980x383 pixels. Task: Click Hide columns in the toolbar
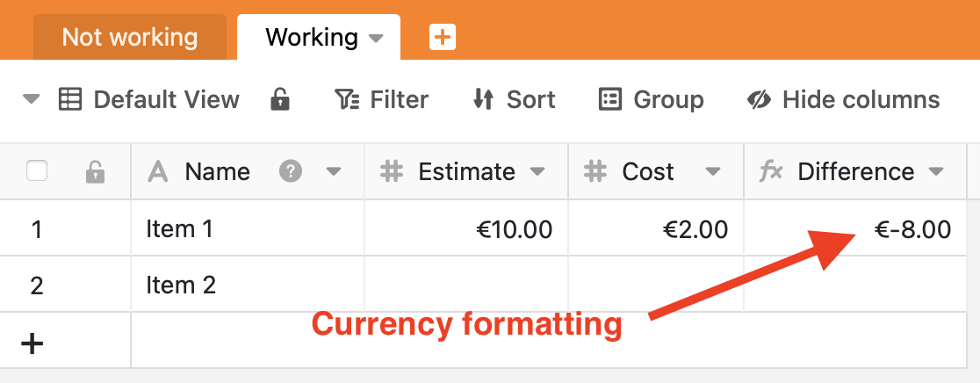[x=843, y=100]
